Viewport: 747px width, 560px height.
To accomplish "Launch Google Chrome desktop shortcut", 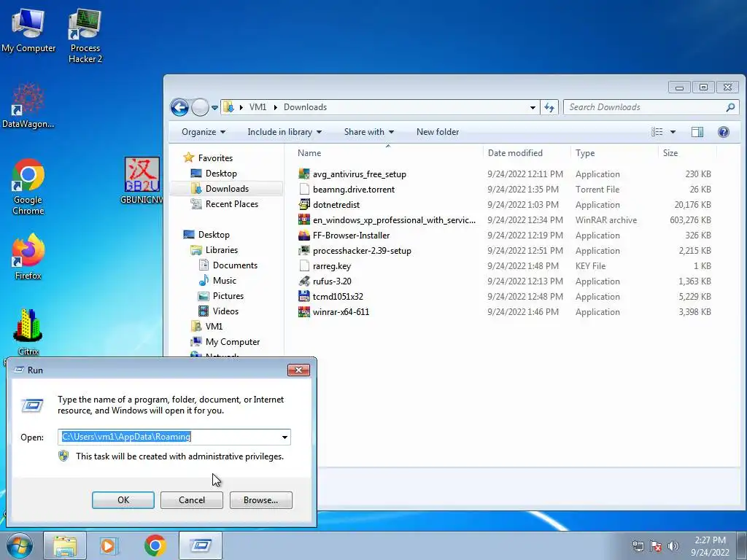I will pyautogui.click(x=28, y=187).
